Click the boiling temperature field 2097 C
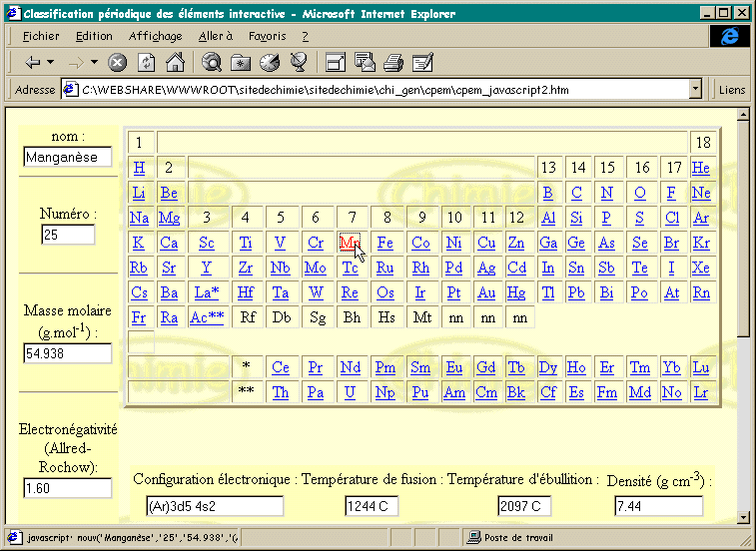 pos(524,506)
